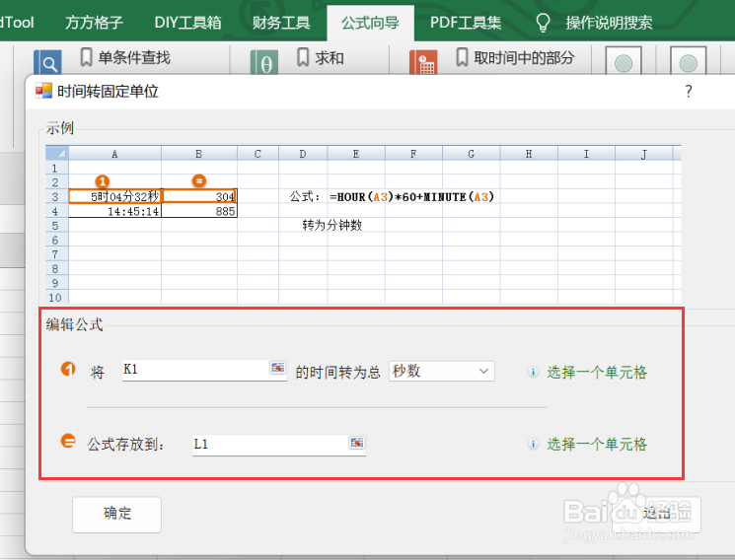Screen dimensions: 735x560
Task: Click example result cell 885
Action: (x=199, y=211)
